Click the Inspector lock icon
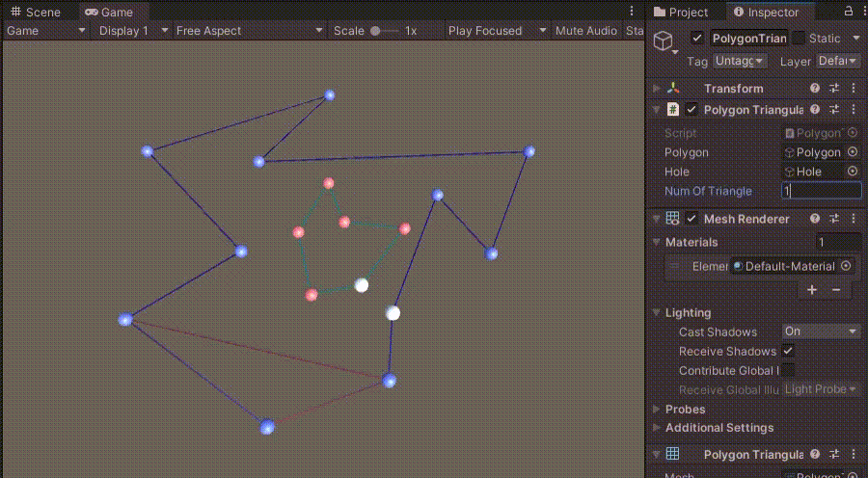The width and height of the screenshot is (868, 478). (x=849, y=11)
